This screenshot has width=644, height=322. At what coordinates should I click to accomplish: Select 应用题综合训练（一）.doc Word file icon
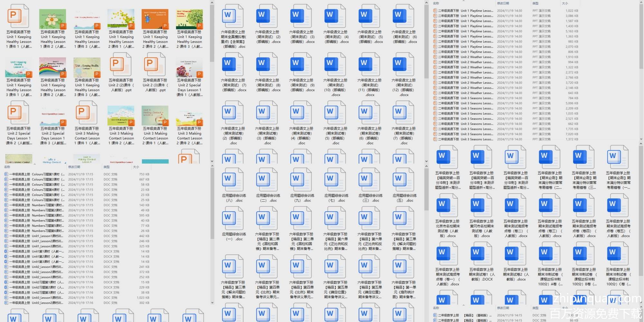coord(233,219)
